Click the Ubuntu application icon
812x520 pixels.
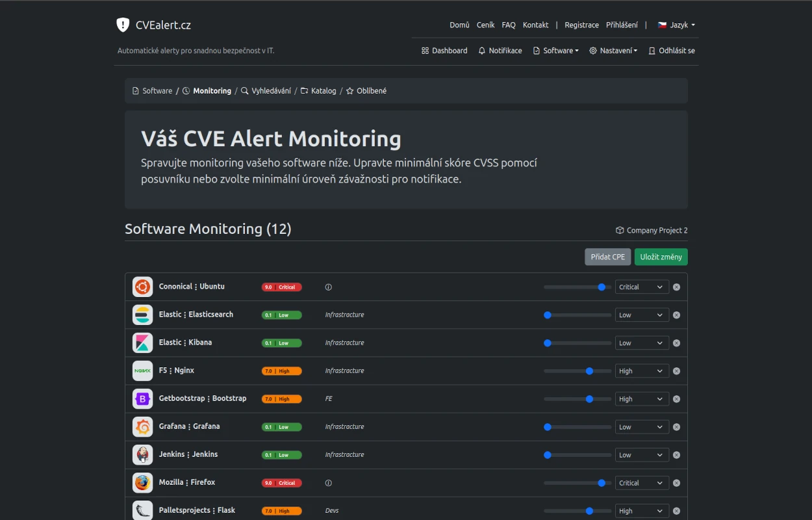pyautogui.click(x=142, y=286)
